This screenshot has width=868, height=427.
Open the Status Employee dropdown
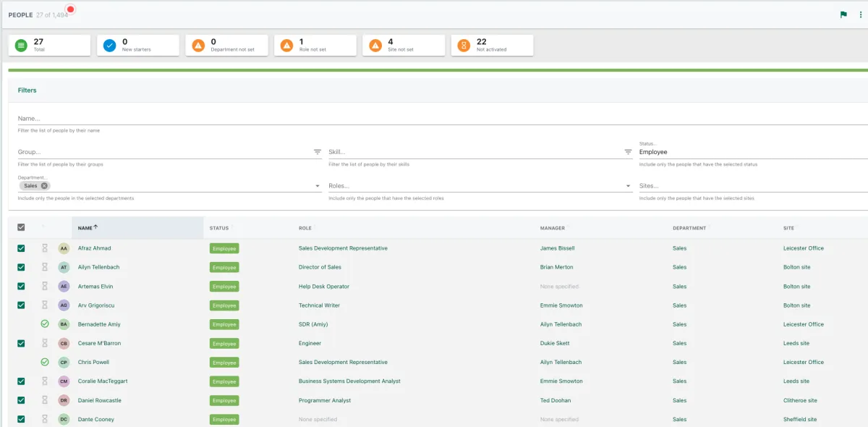click(753, 151)
